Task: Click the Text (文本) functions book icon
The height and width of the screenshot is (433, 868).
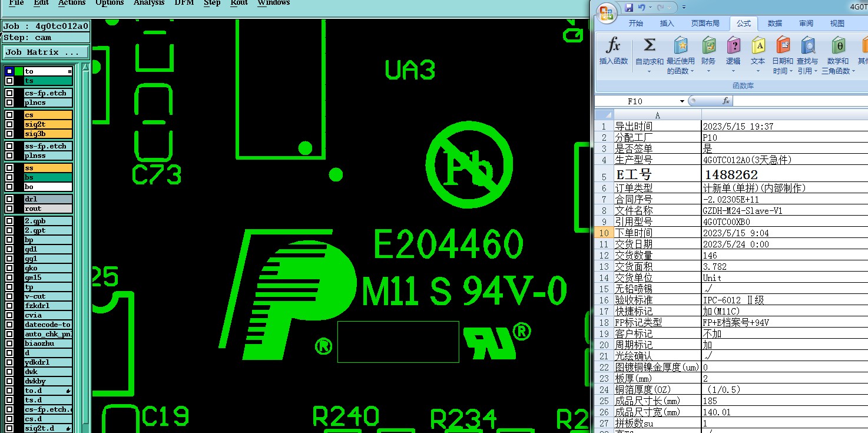Action: click(758, 45)
